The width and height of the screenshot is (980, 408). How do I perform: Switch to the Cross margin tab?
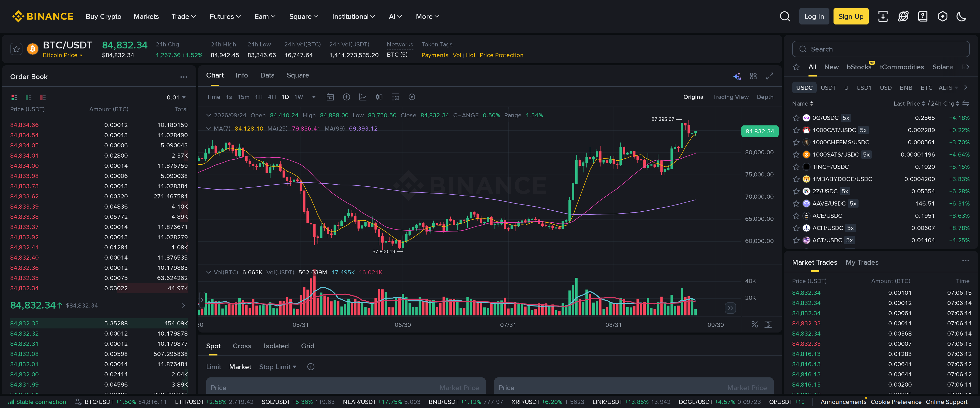(x=242, y=346)
